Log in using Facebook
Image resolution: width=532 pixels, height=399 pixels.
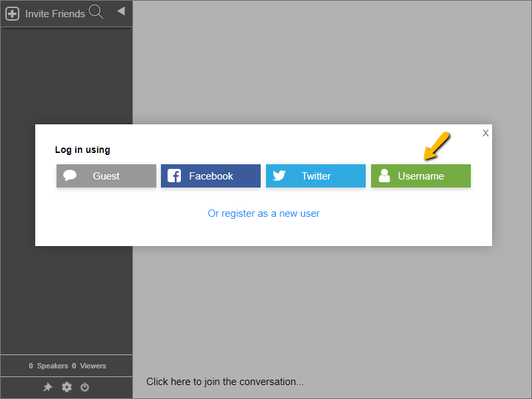pos(210,176)
